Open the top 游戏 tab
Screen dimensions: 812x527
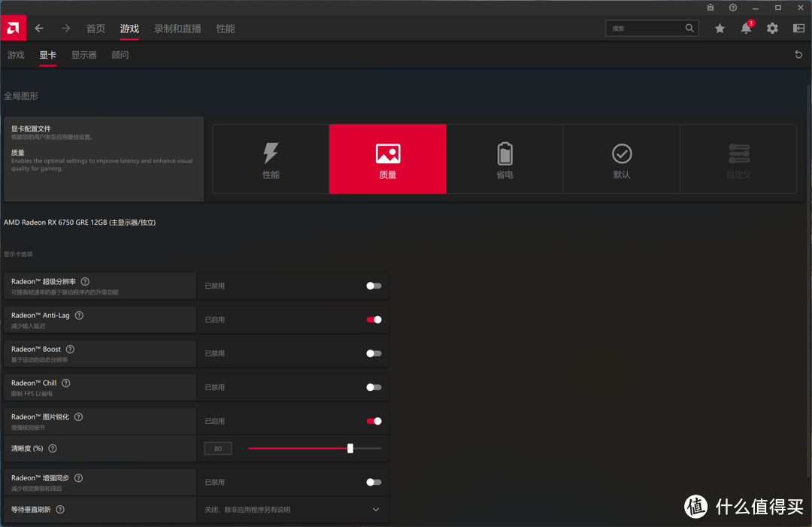tap(129, 29)
